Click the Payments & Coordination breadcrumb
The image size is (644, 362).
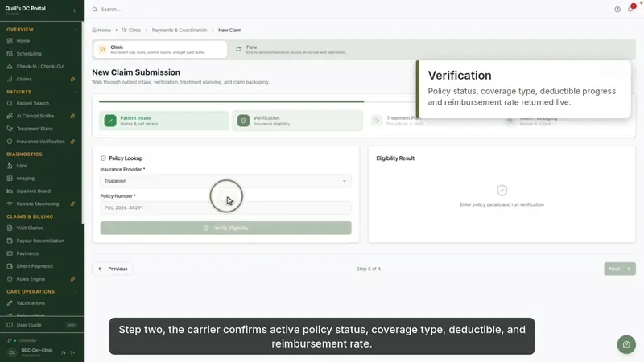click(180, 31)
